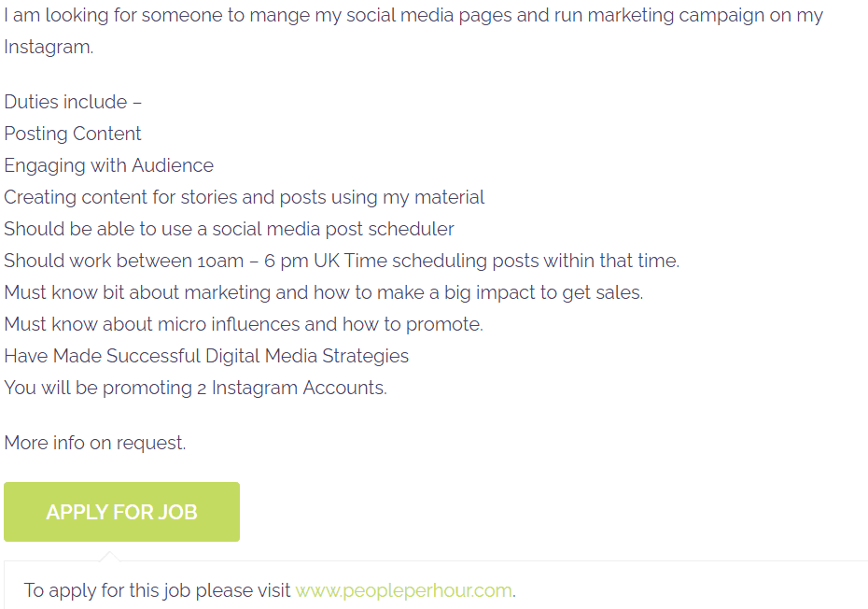Click the standalone "Instagram." word ending the intro

pos(49,47)
